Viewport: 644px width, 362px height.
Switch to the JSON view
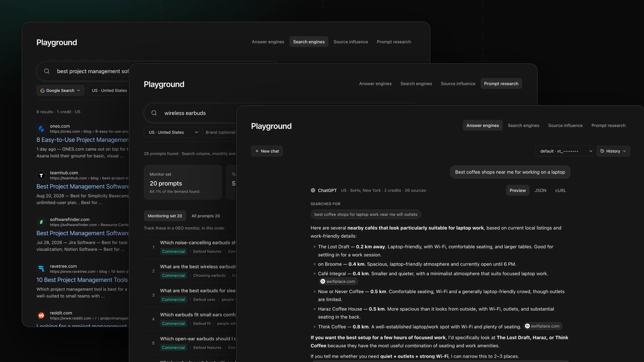540,190
